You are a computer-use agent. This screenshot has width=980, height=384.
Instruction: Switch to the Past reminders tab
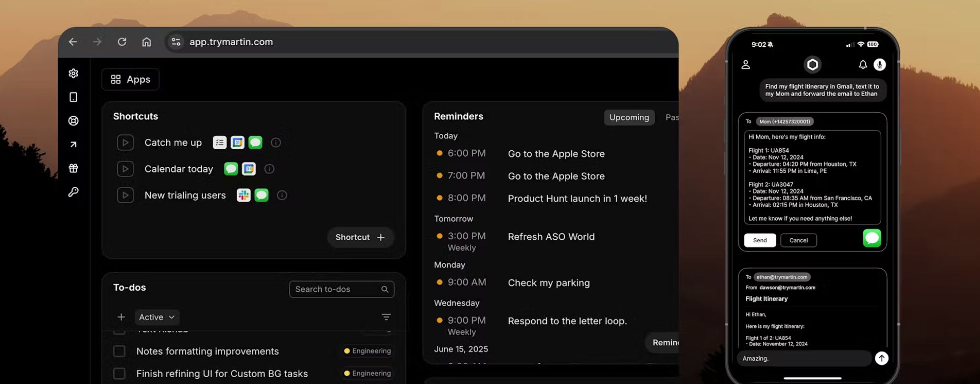[x=672, y=117]
